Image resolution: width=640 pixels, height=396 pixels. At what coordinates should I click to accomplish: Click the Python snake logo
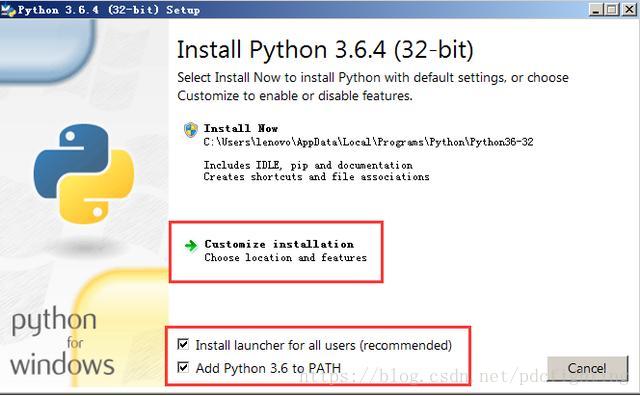[x=84, y=174]
